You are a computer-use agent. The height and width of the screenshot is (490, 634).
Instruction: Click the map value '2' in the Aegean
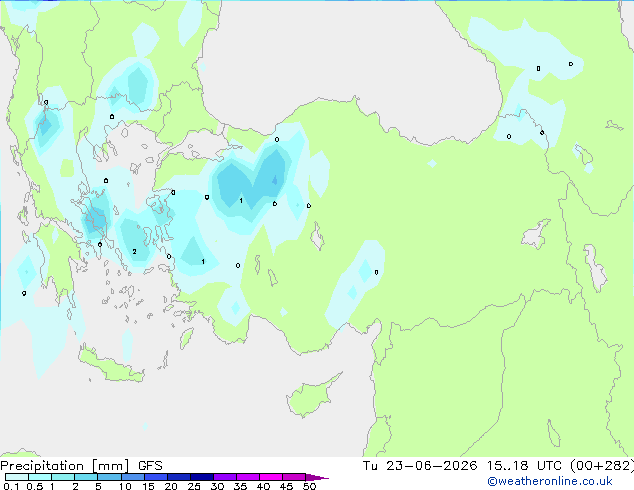[135, 251]
